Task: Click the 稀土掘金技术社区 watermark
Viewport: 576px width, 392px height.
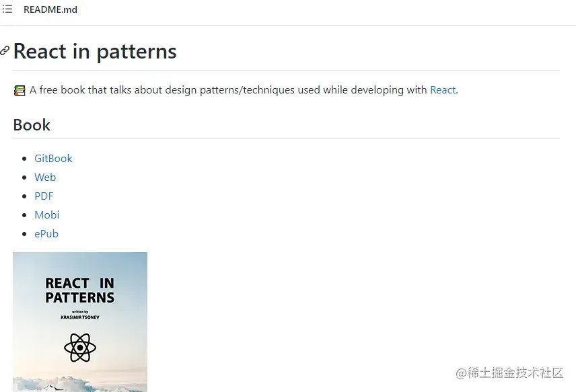Action: pos(509,373)
